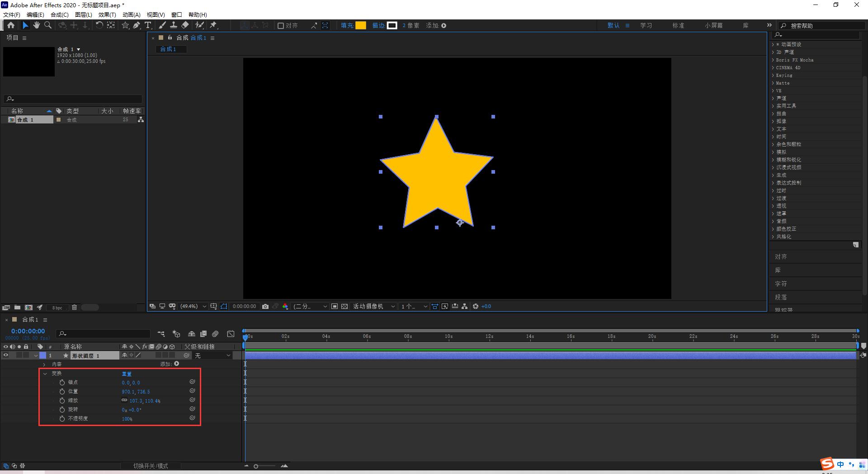Select the Type text tool

tap(148, 25)
